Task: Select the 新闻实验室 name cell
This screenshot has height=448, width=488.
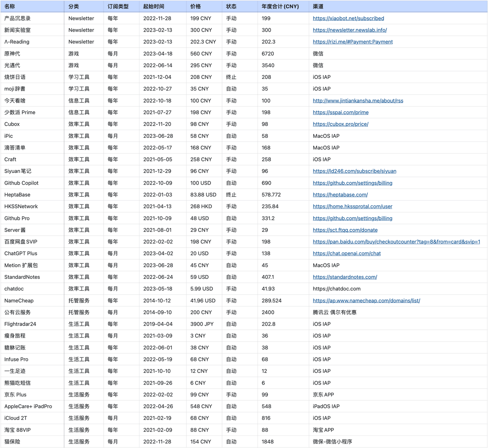Action: 32,30
